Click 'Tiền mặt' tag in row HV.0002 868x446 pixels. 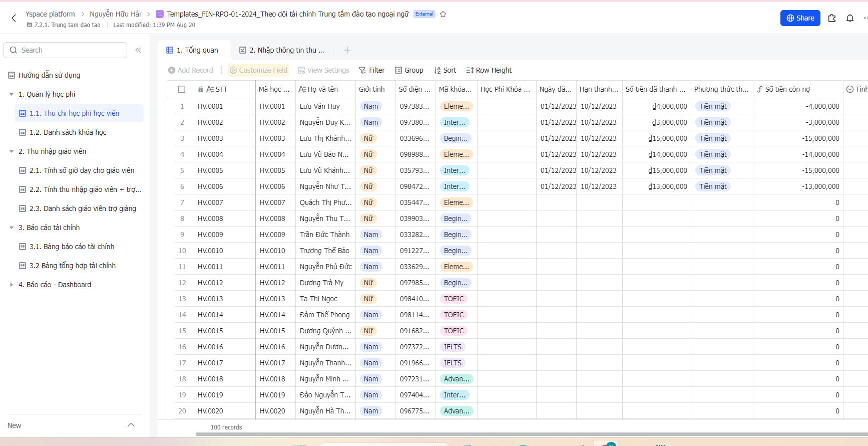pyautogui.click(x=713, y=122)
